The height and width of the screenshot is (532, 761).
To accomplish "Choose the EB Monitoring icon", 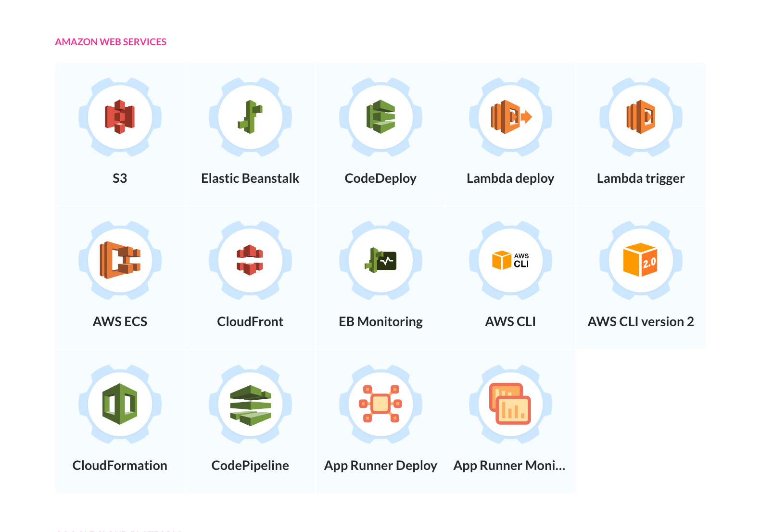I will (380, 260).
